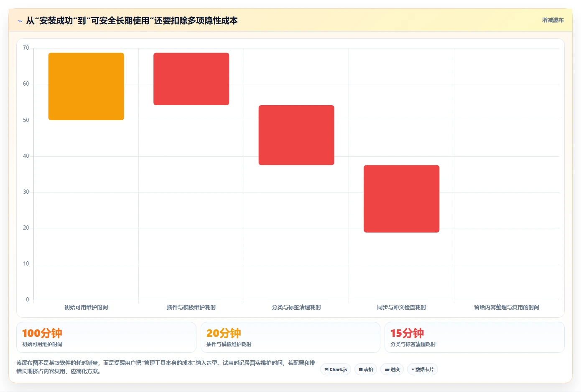Click the 100分钟 stat card
The height and width of the screenshot is (392, 581).
106,337
